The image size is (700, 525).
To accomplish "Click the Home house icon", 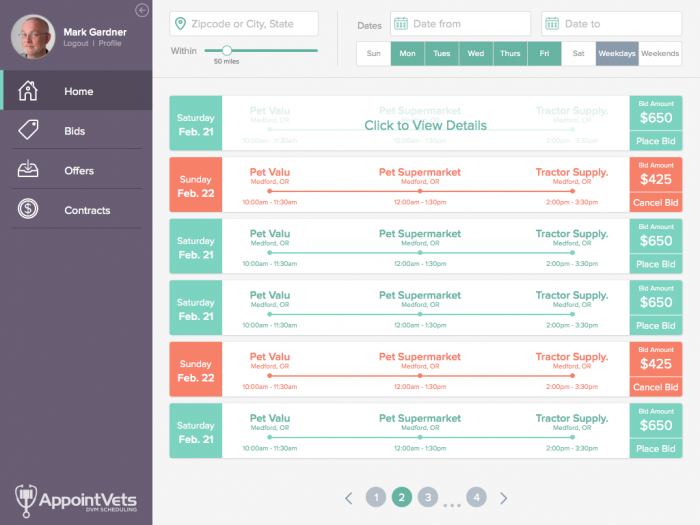I will 28,91.
